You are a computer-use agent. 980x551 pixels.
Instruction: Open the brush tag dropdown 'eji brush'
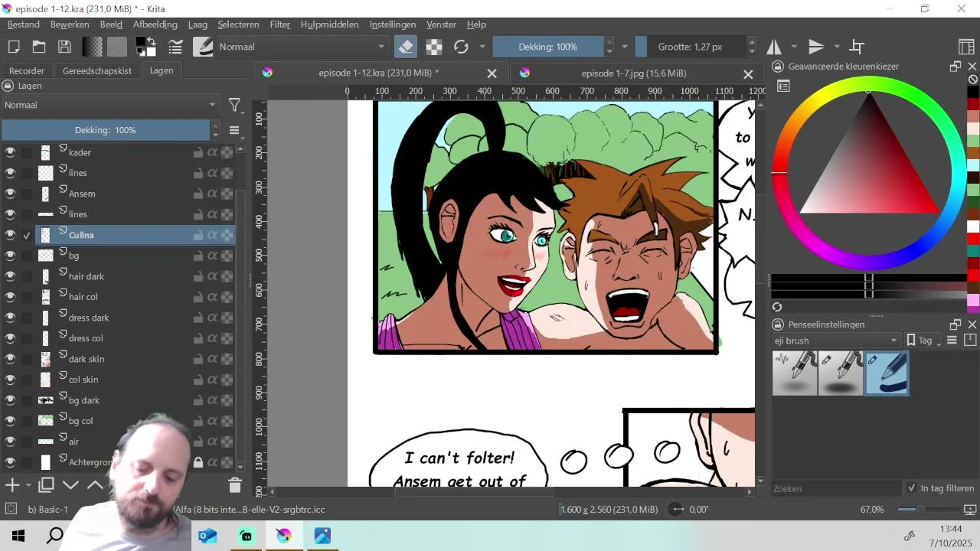pyautogui.click(x=836, y=341)
